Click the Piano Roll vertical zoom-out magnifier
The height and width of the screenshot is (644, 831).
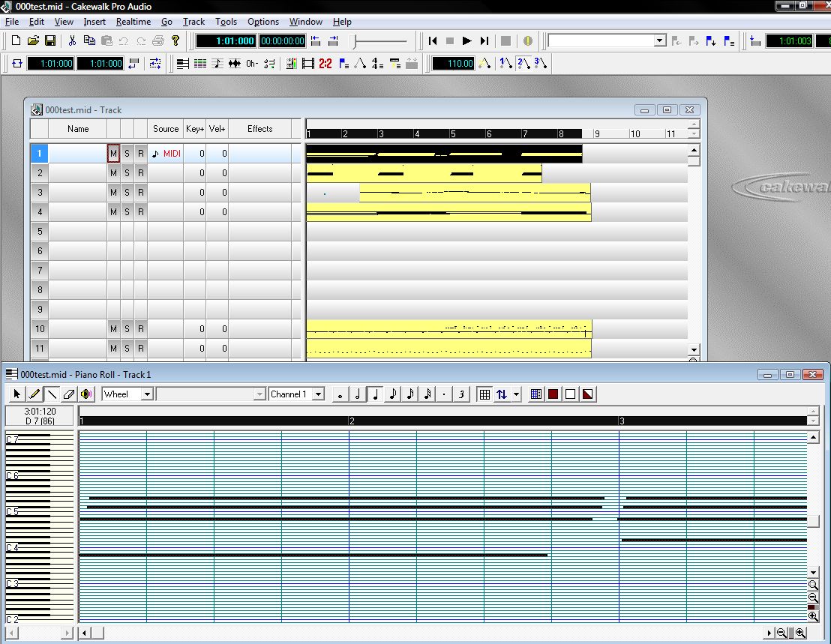pyautogui.click(x=813, y=597)
